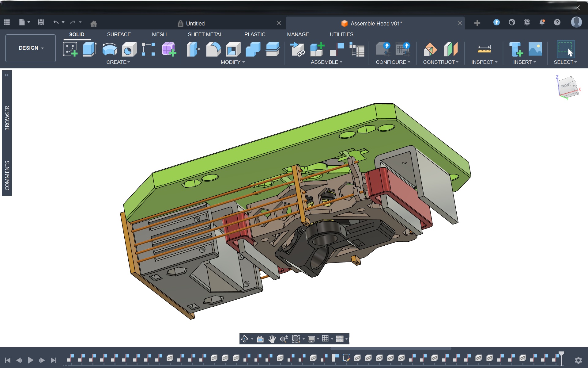Switch to the Untitled document tab
This screenshot has width=588, height=368.
pyautogui.click(x=195, y=24)
